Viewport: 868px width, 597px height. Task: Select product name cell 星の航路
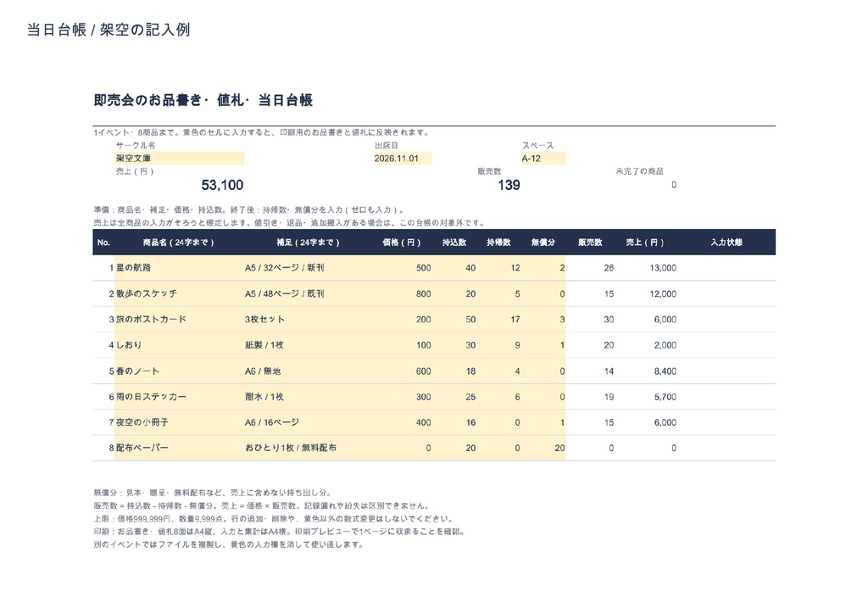click(x=180, y=268)
